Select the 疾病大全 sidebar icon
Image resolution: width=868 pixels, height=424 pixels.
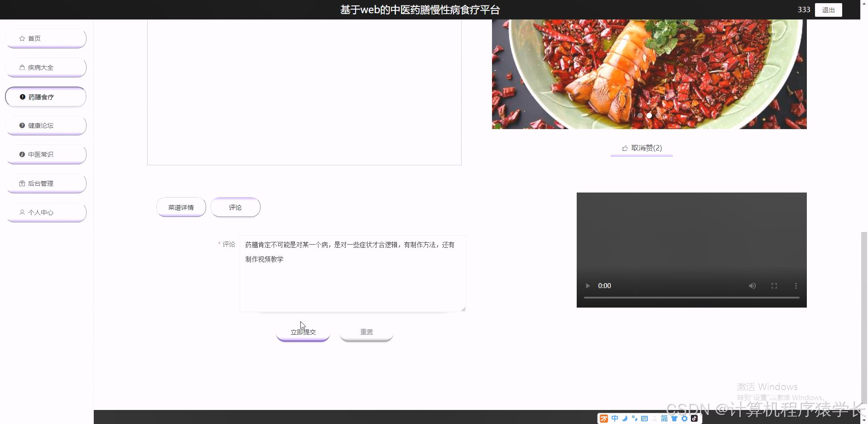pyautogui.click(x=22, y=67)
